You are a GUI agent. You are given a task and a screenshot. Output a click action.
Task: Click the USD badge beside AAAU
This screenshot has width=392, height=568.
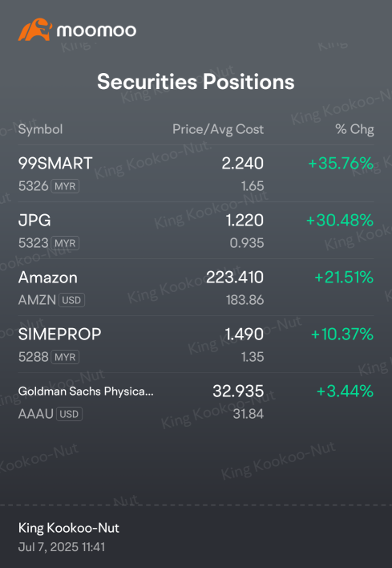pyautogui.click(x=70, y=414)
